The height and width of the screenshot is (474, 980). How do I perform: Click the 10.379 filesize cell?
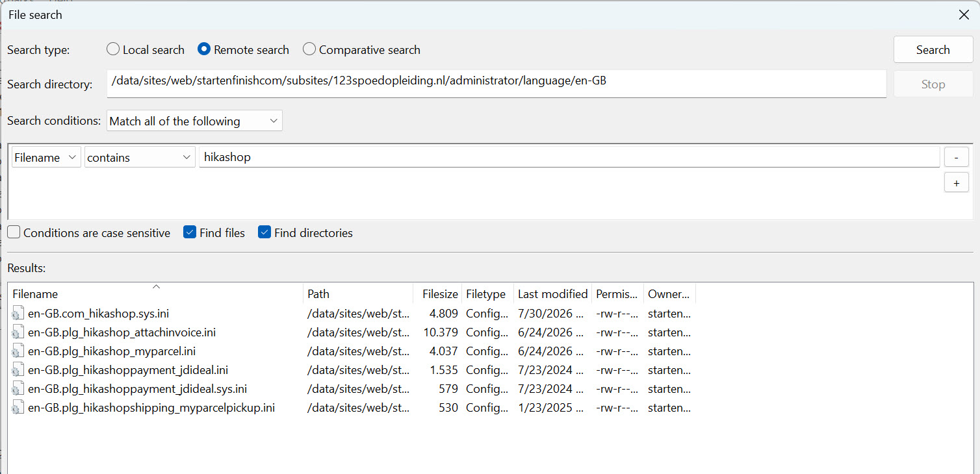[x=441, y=332]
